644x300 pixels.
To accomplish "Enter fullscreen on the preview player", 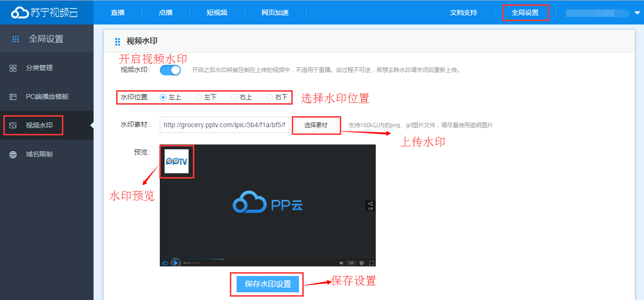I will [x=371, y=263].
